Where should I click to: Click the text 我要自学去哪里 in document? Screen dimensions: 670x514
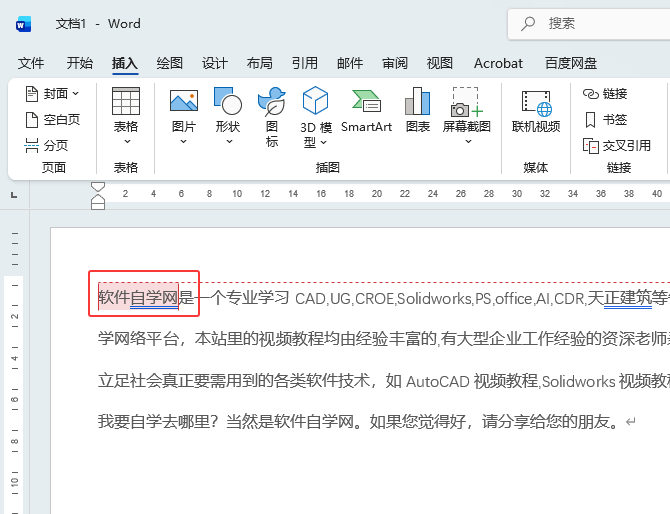pyautogui.click(x=154, y=422)
